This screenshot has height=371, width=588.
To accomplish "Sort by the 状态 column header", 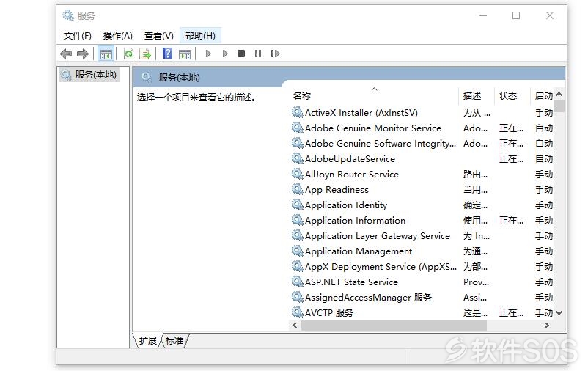I will click(508, 95).
